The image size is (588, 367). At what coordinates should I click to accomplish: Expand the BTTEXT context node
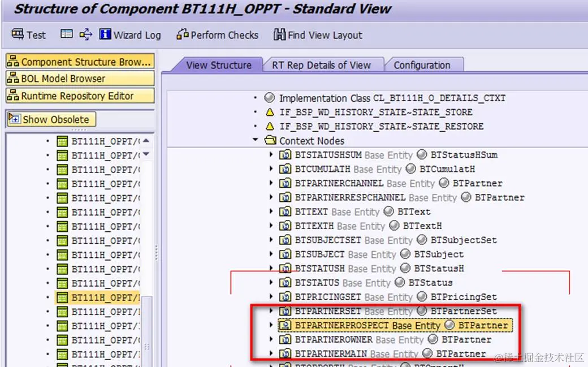click(x=271, y=211)
